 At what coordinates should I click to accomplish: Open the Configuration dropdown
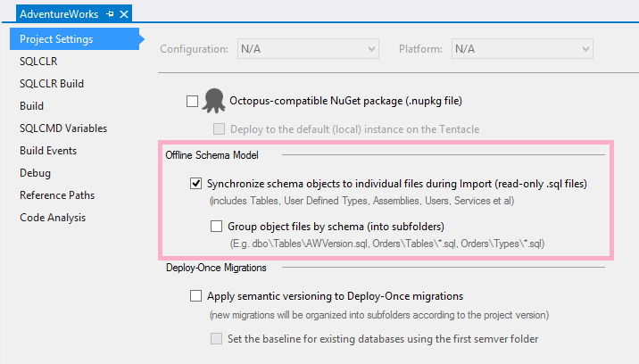tap(307, 49)
